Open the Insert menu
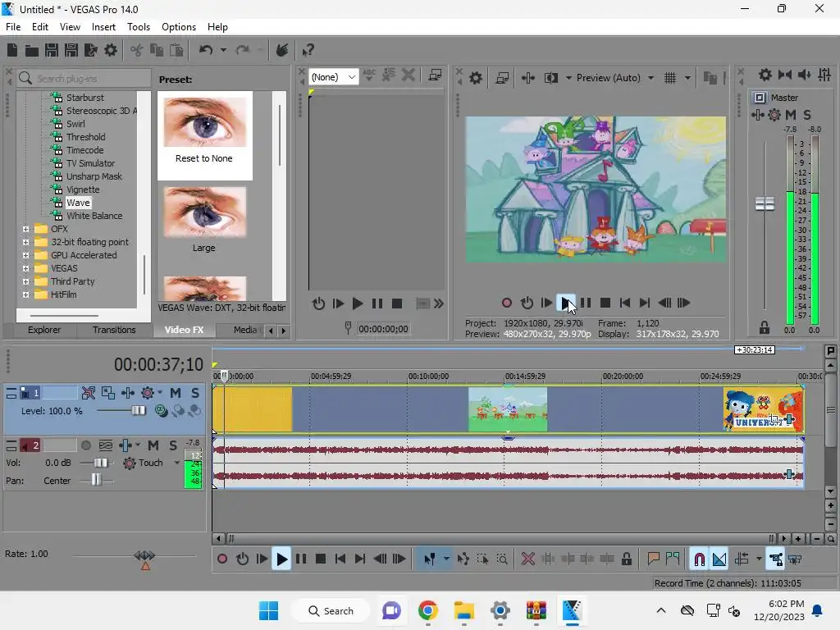 pos(103,27)
